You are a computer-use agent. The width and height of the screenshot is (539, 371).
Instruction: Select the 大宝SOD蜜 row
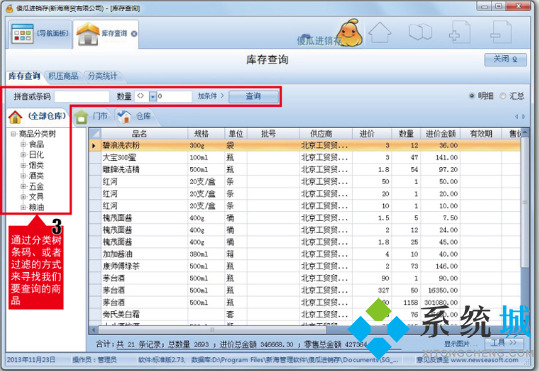305,157
